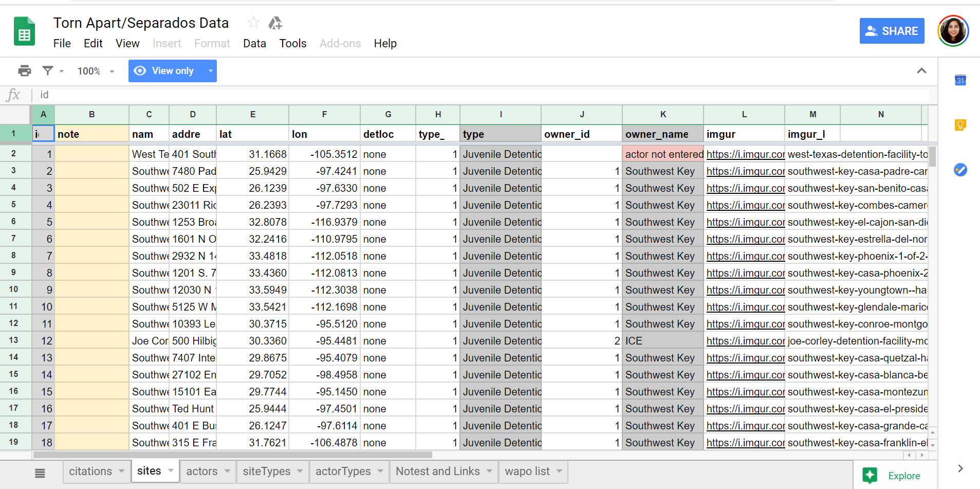Click the ICE owner_name cell

click(663, 341)
